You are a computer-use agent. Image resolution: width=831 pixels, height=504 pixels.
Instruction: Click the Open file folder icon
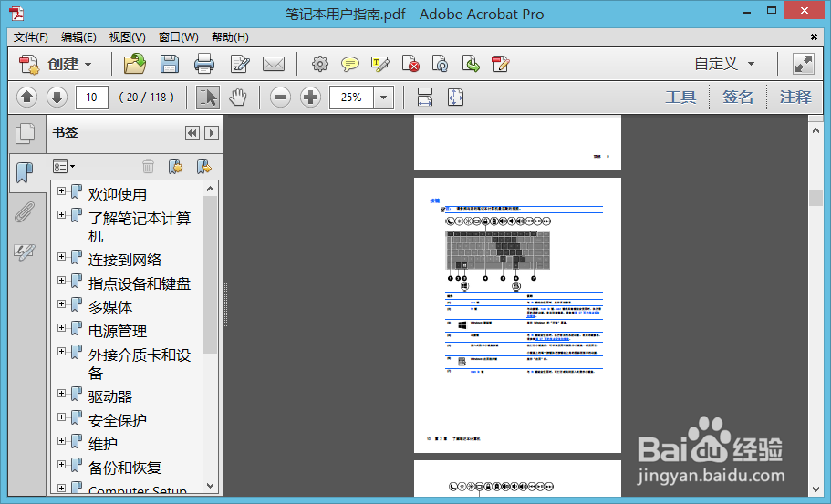coord(135,64)
